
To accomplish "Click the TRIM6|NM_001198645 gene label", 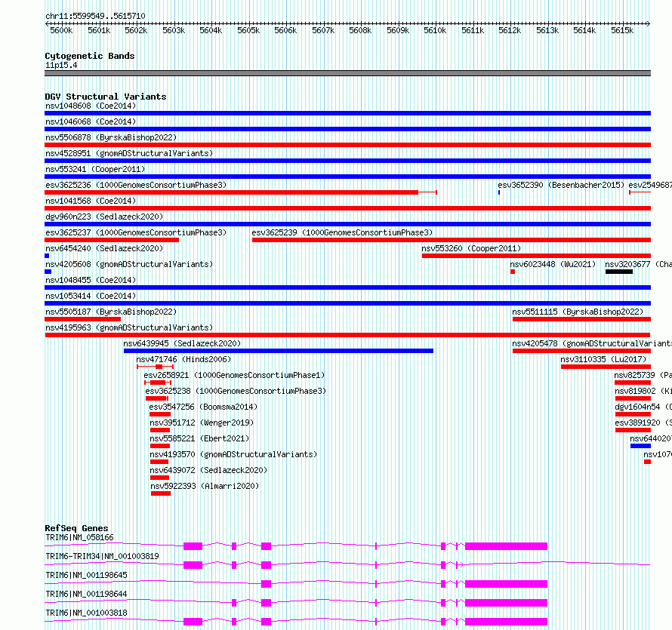I will point(86,575).
